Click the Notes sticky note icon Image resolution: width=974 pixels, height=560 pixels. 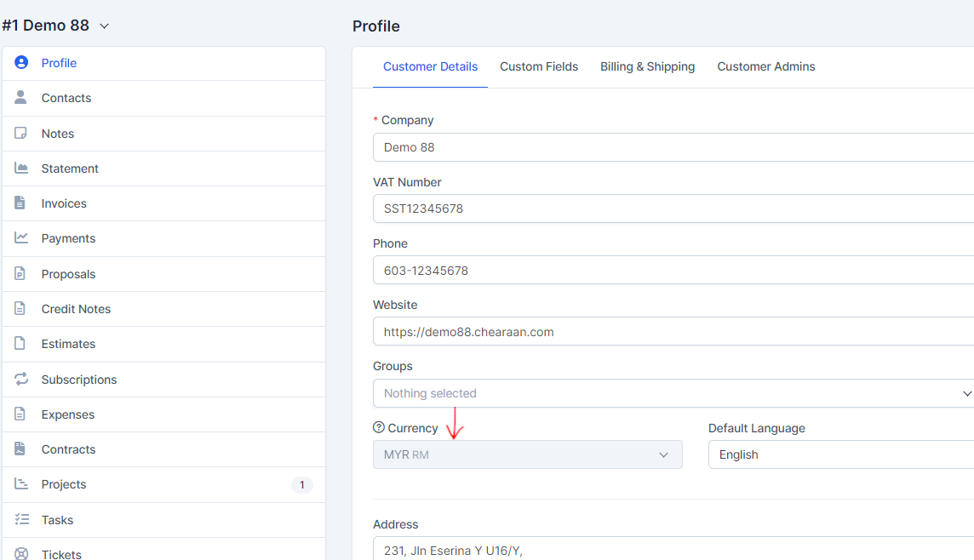click(21, 134)
